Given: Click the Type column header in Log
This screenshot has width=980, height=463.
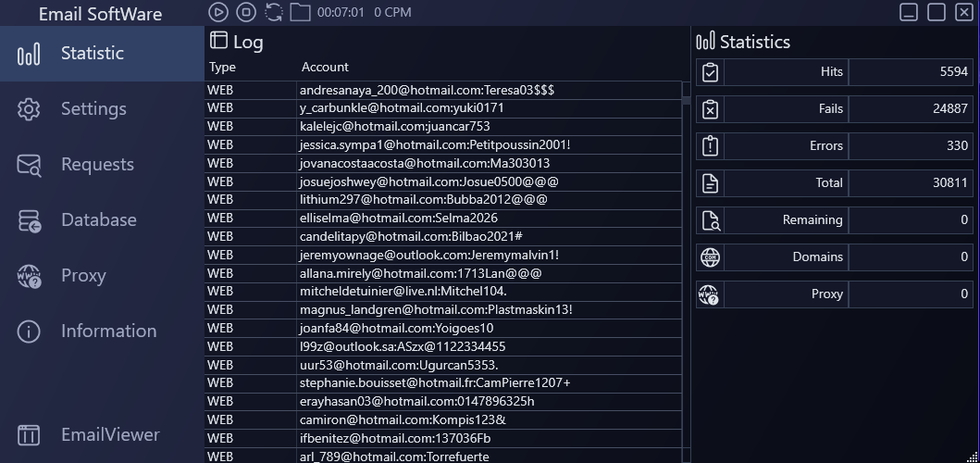Looking at the screenshot, I should 222,68.
